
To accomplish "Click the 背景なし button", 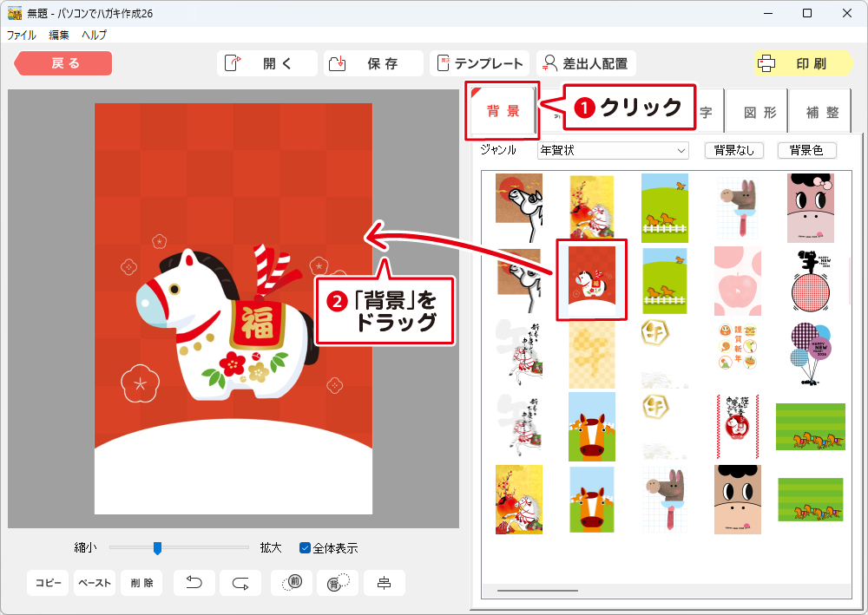I will [733, 151].
